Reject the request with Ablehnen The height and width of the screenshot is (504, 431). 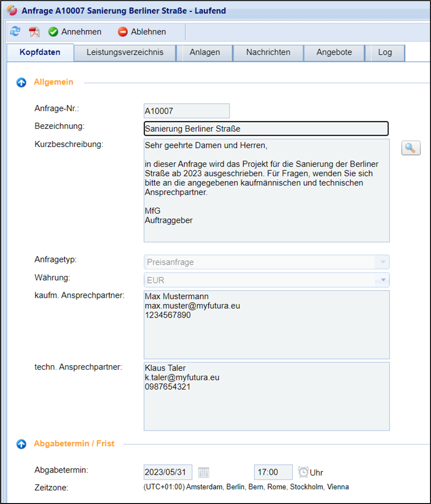tap(142, 32)
